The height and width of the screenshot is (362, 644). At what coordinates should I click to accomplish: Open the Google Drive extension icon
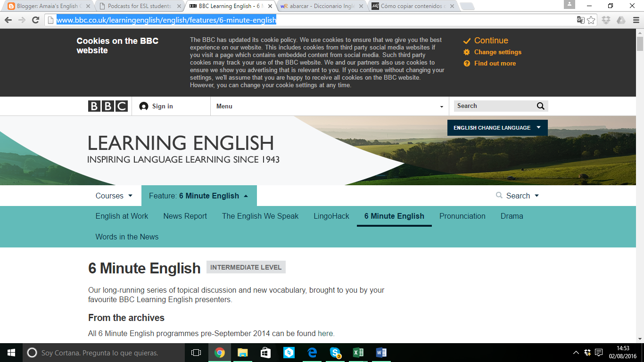point(621,20)
